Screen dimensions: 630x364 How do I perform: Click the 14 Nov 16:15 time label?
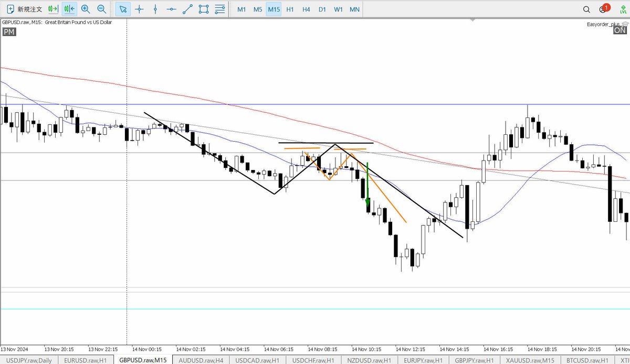point(499,349)
